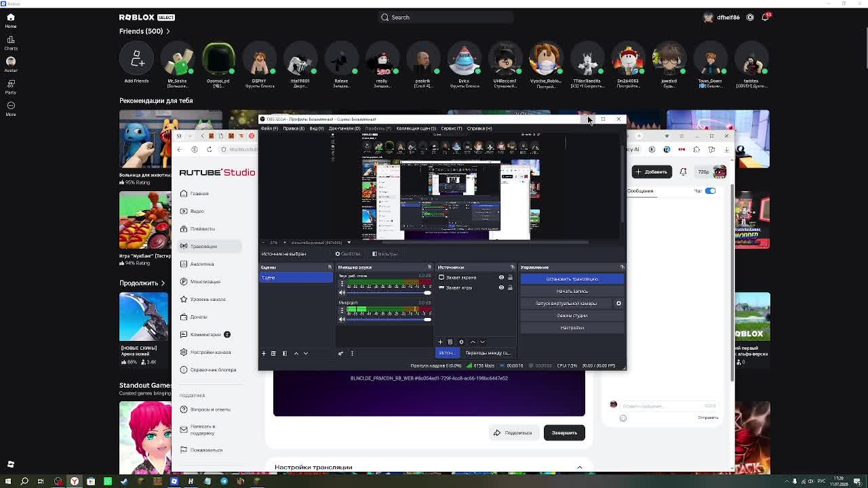Open the Сервис menu in OBS
The image size is (868, 488).
click(451, 128)
